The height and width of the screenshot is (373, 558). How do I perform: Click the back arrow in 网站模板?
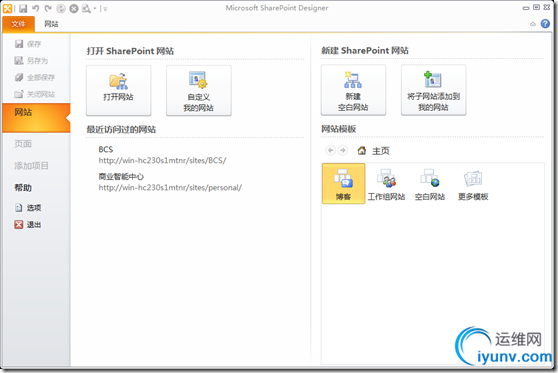point(331,151)
